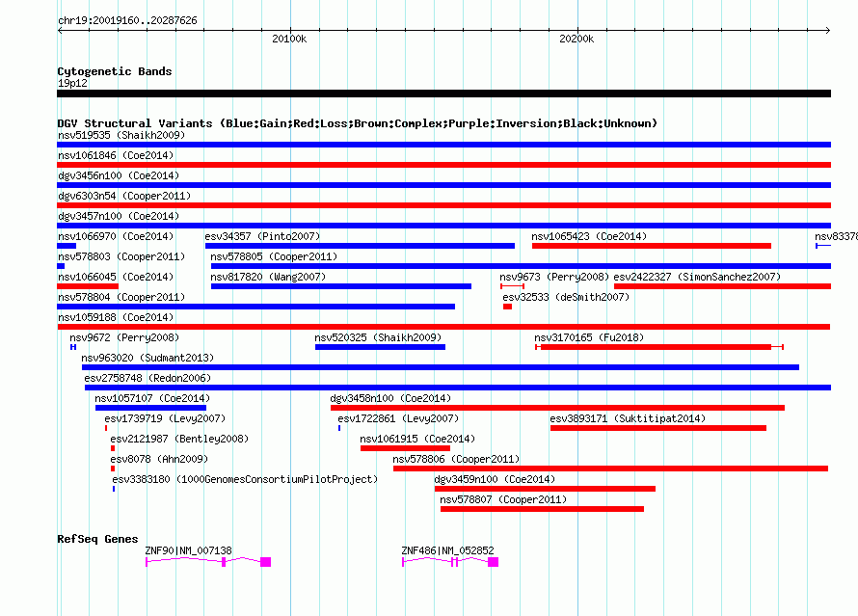Select the esv8078 (Ahn2009) red marker
Screen dimensions: 858x616
point(113,469)
